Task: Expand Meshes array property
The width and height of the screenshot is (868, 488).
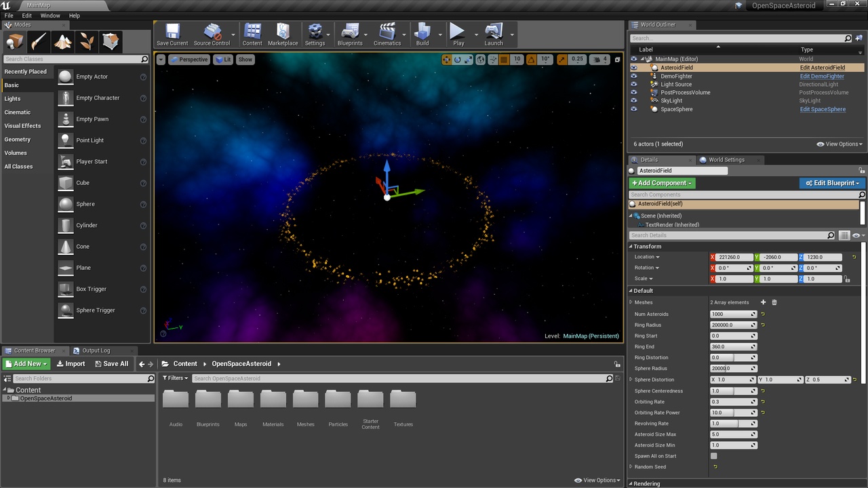Action: pyautogui.click(x=631, y=302)
